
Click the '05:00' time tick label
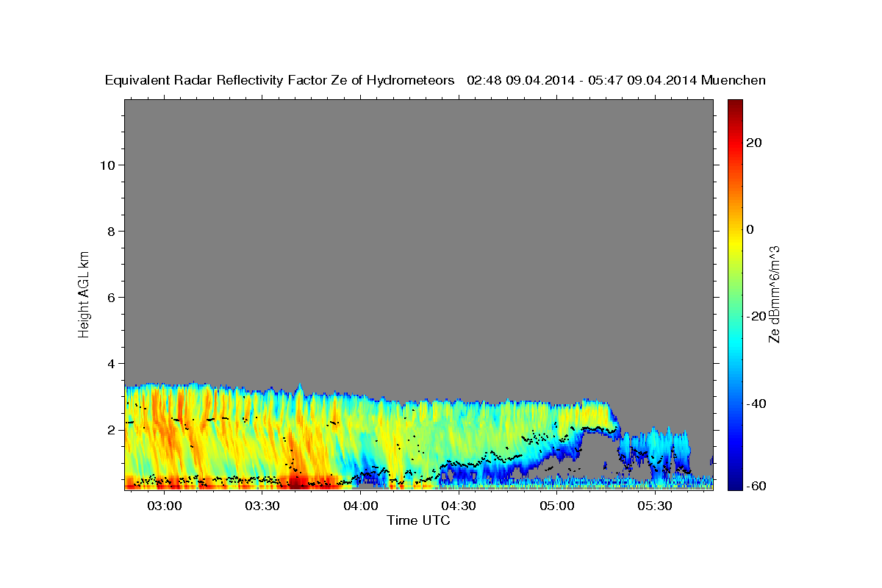point(556,506)
